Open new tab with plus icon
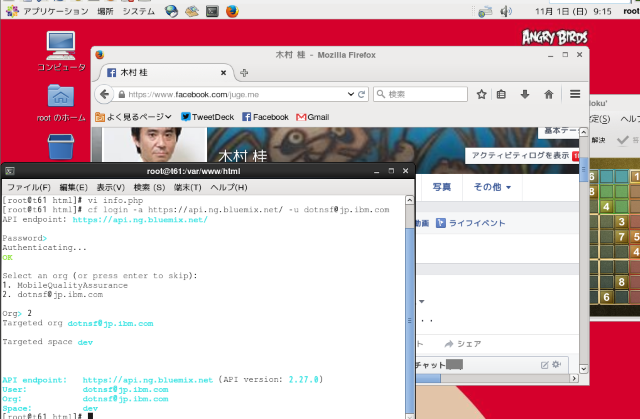Screen dimensions: 640x419 [x=244, y=73]
